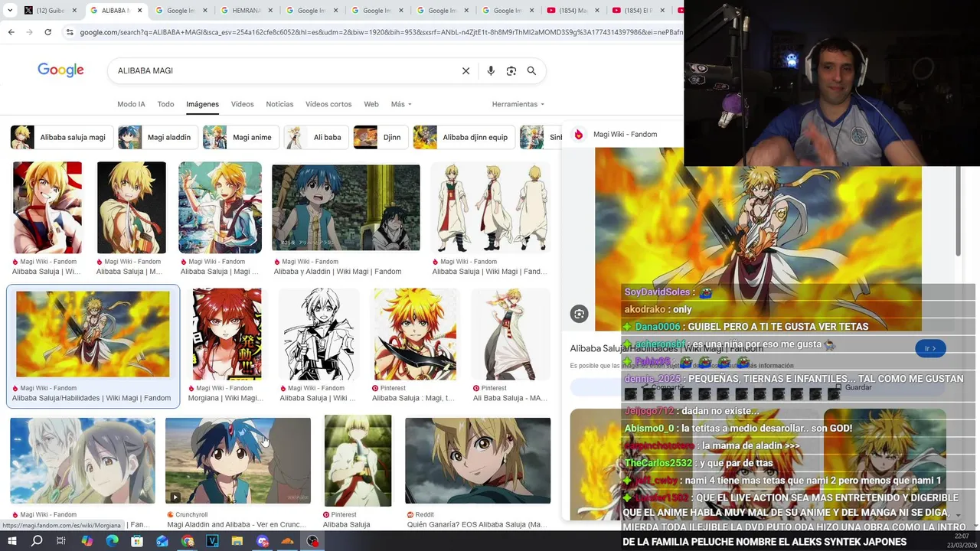Open Alibaba character sheet three-pose thumbnail
980x551 pixels.
[x=490, y=207]
